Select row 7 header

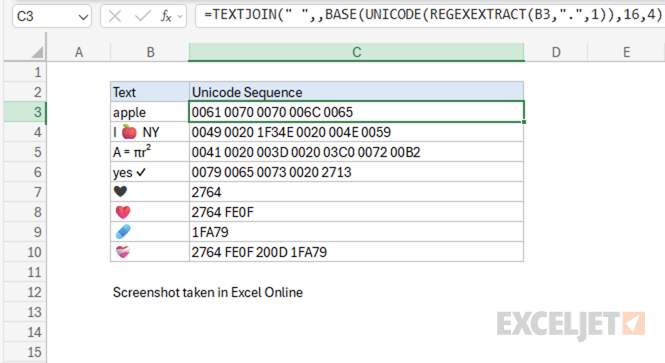tap(25, 192)
